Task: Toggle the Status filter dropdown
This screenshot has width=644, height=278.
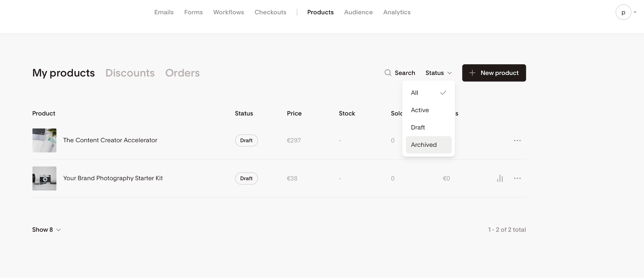Action: pyautogui.click(x=438, y=73)
